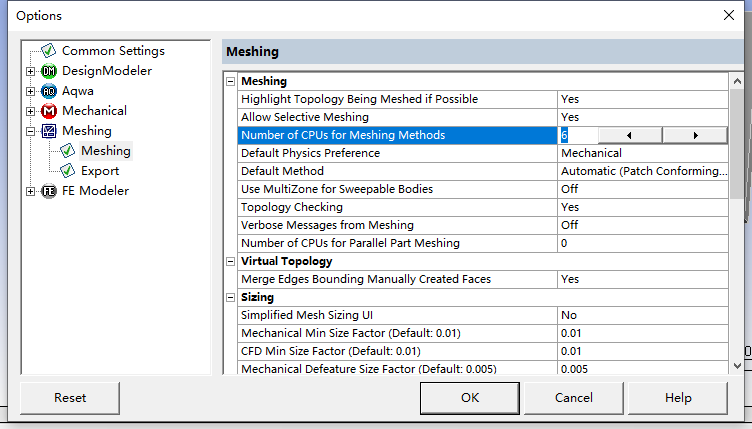This screenshot has width=752, height=429.
Task: Open the Default Physics Preference value dropdown
Action: coord(643,153)
